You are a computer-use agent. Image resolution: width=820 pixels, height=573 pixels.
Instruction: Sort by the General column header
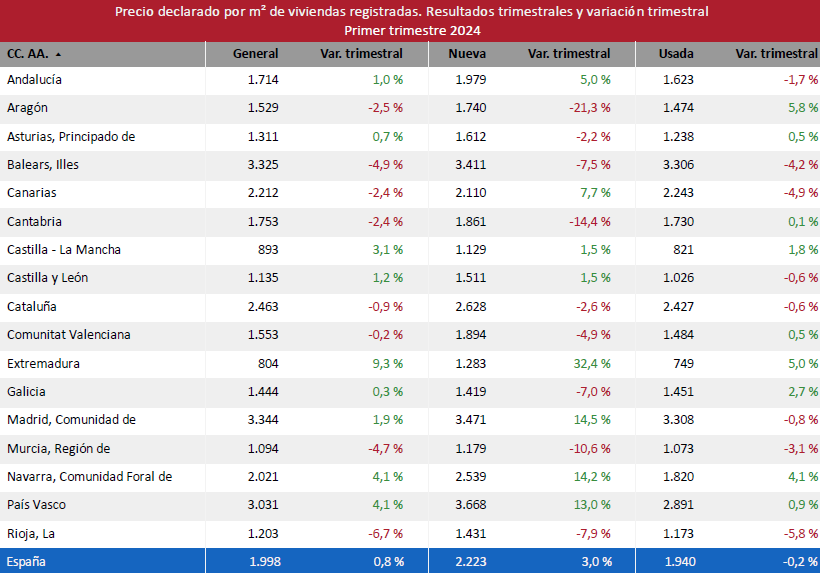[255, 54]
